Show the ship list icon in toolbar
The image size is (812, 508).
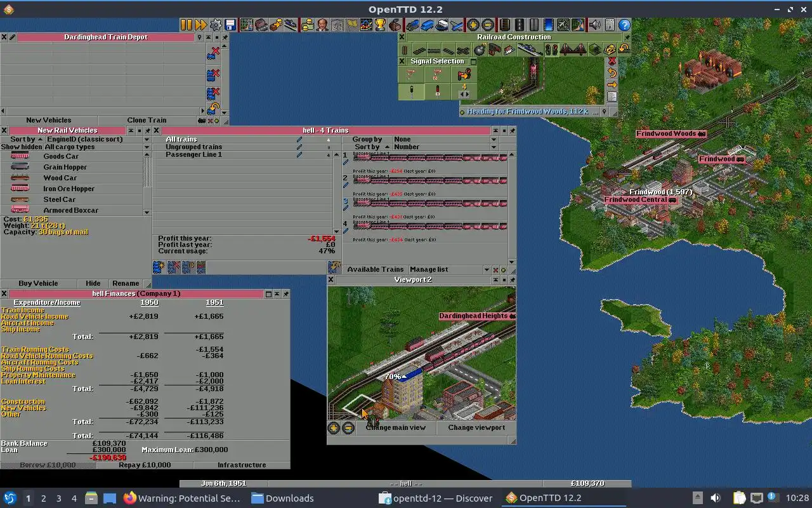click(442, 25)
